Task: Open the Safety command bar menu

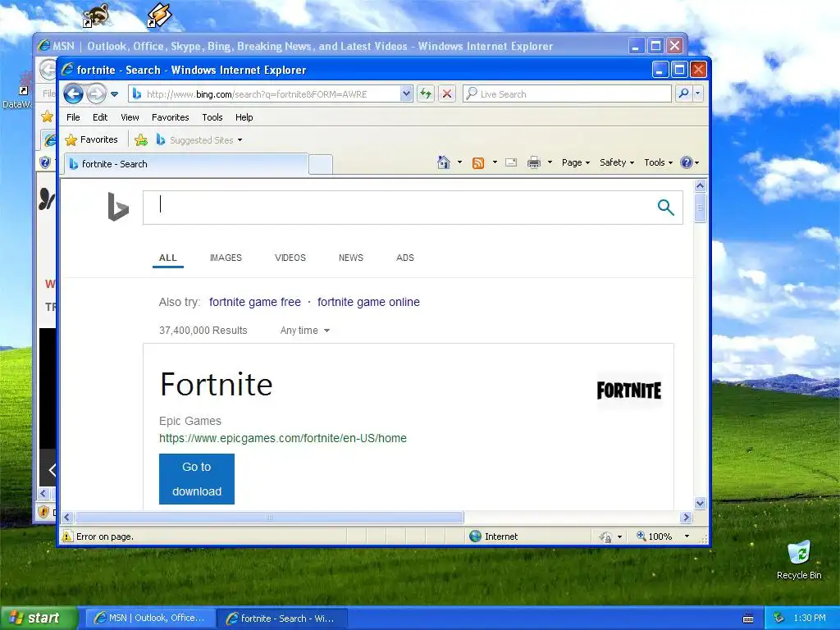Action: (617, 162)
